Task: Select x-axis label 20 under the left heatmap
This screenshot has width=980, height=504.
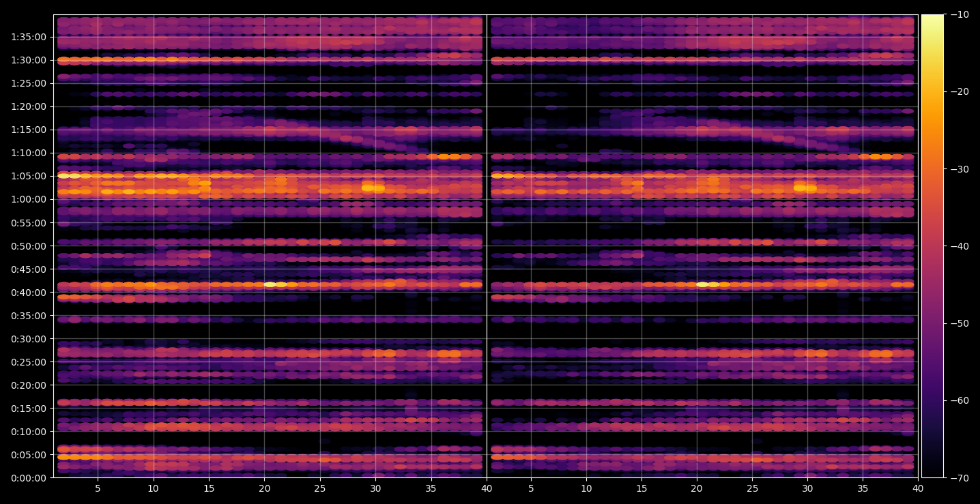Action: [x=264, y=489]
